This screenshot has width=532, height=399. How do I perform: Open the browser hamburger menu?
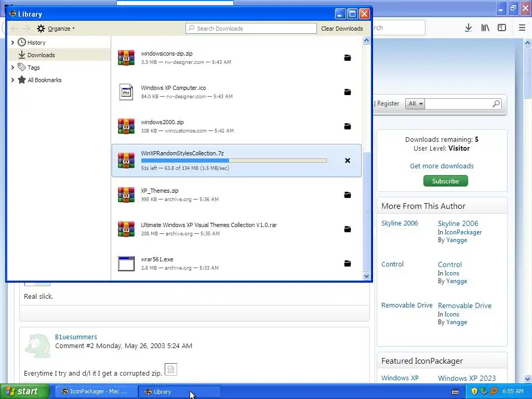pos(522,28)
